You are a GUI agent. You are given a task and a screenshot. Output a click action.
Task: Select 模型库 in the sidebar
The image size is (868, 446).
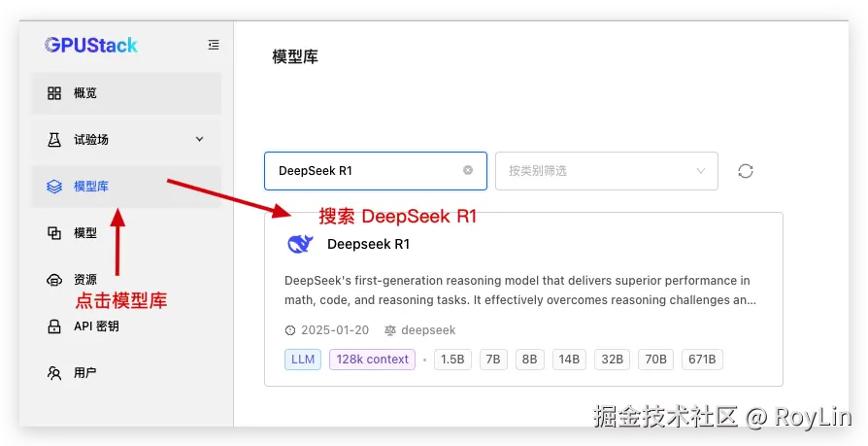(126, 187)
